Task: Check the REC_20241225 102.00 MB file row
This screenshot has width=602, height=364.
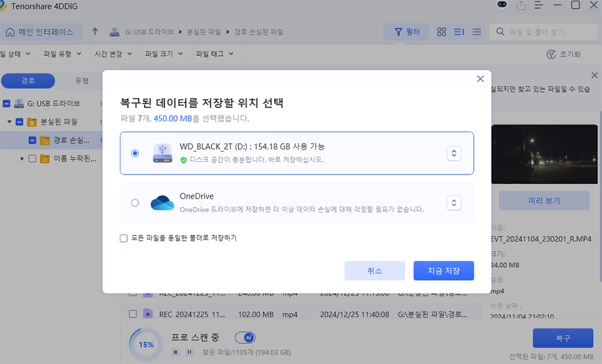Action: click(133, 313)
